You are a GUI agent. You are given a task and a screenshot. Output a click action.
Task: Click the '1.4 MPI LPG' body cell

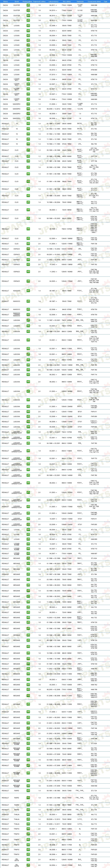point(80,104)
